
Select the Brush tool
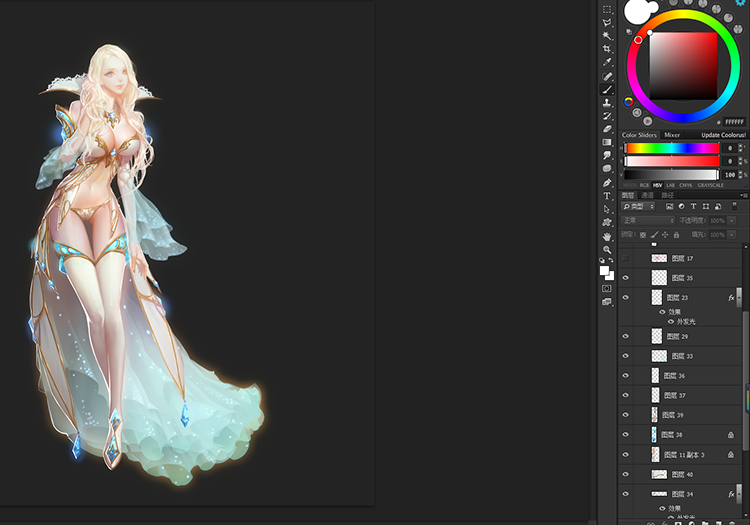tap(607, 89)
